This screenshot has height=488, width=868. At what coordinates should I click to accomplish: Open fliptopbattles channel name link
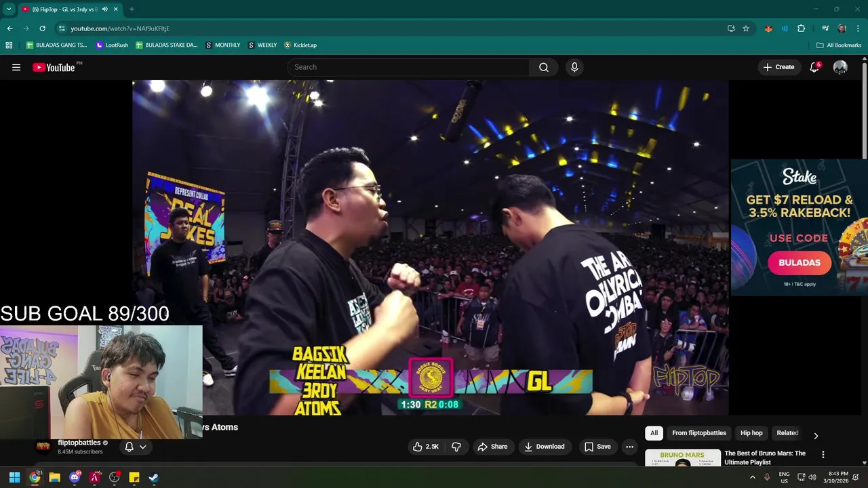79,443
